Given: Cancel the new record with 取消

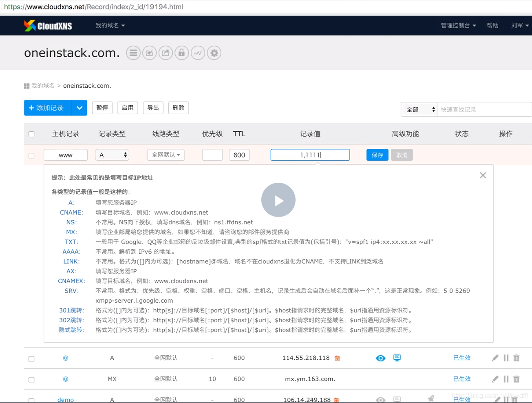Looking at the screenshot, I should tap(402, 155).
